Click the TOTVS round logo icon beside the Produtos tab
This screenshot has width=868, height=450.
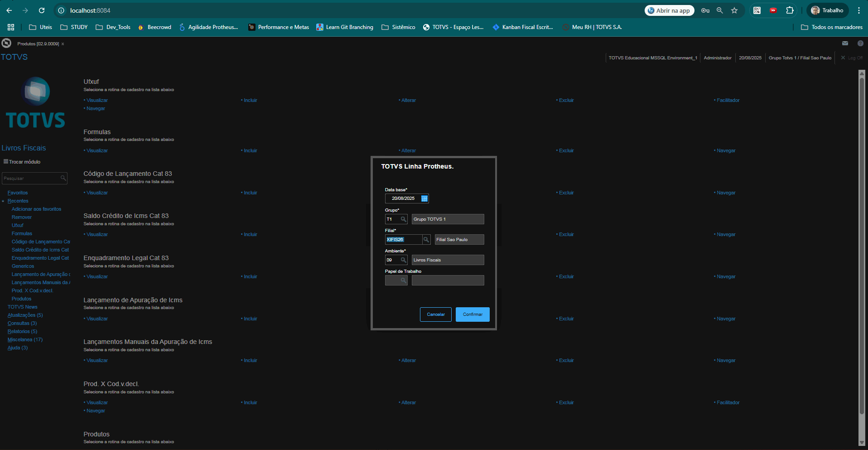coord(6,43)
